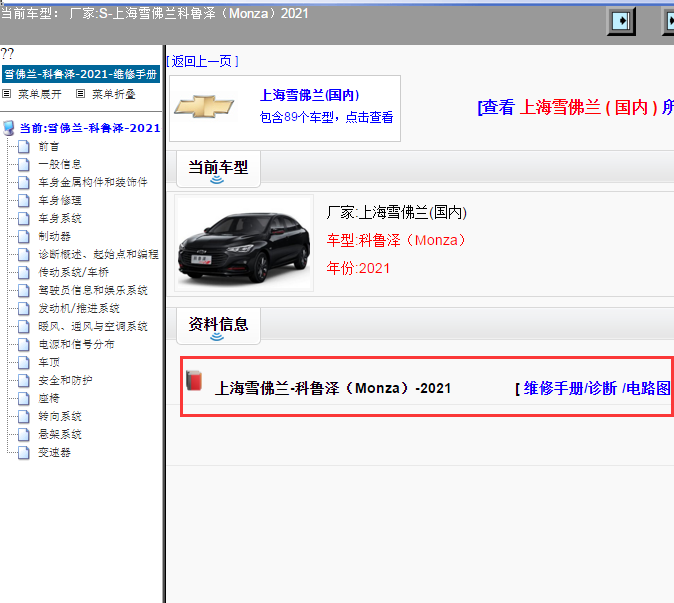This screenshot has height=603, width=674.
Task: Open 制动器 chapter in tree
Action: point(55,237)
